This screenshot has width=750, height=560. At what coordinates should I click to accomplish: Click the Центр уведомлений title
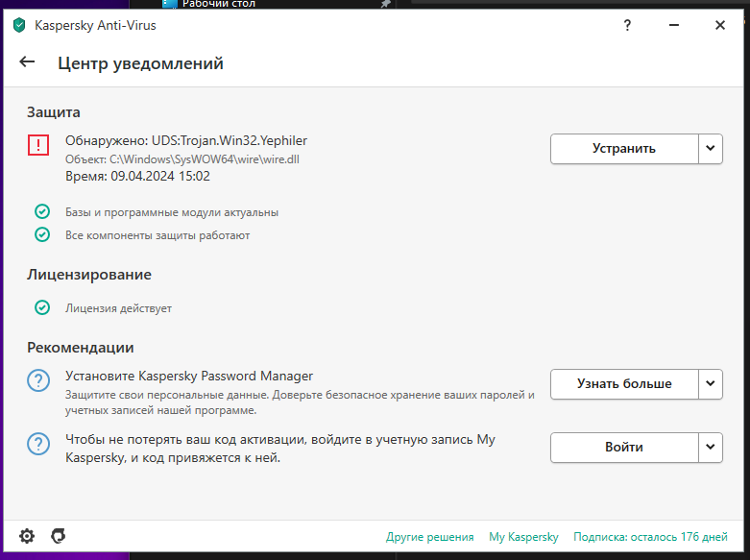coord(140,63)
